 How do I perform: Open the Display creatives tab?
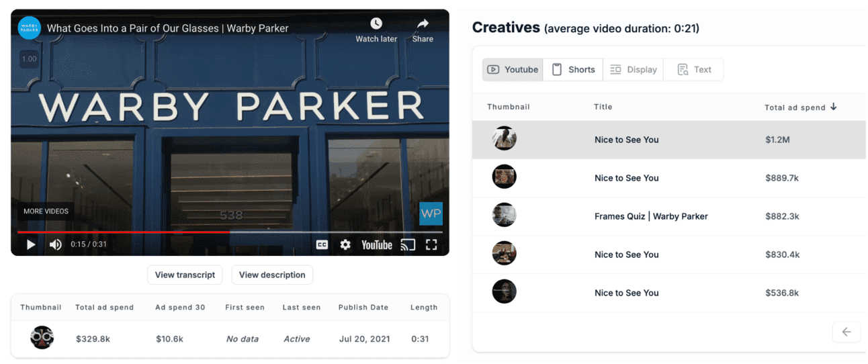[x=633, y=69]
